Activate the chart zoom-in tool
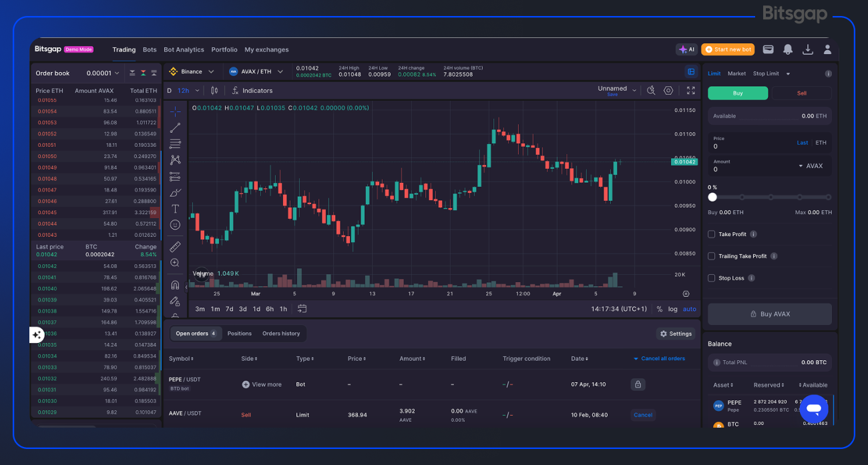The image size is (868, 465). click(175, 263)
